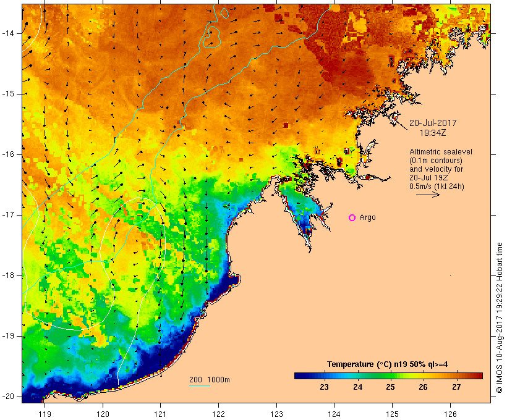Click the latitude axis label '-14'
Viewport: 507px width, 420px height.
pos(8,33)
